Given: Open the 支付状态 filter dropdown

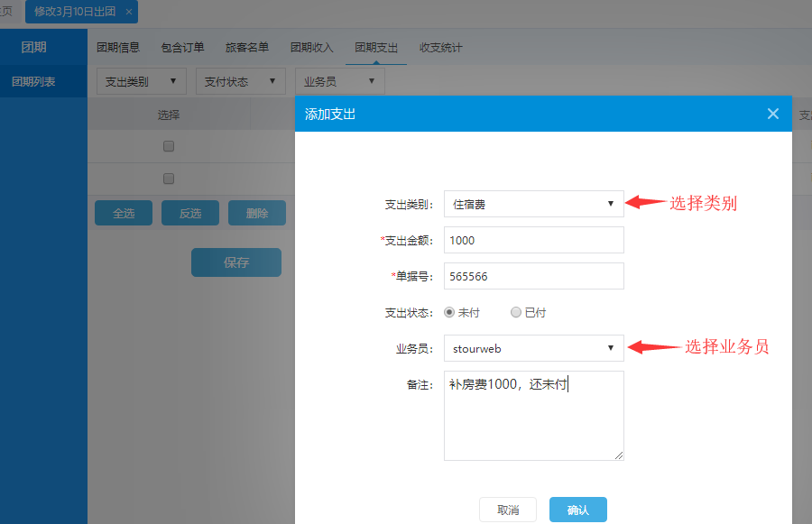Looking at the screenshot, I should point(240,81).
